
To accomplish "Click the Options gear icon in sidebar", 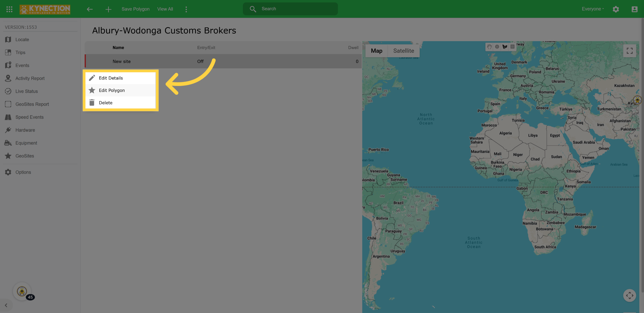I will point(8,172).
